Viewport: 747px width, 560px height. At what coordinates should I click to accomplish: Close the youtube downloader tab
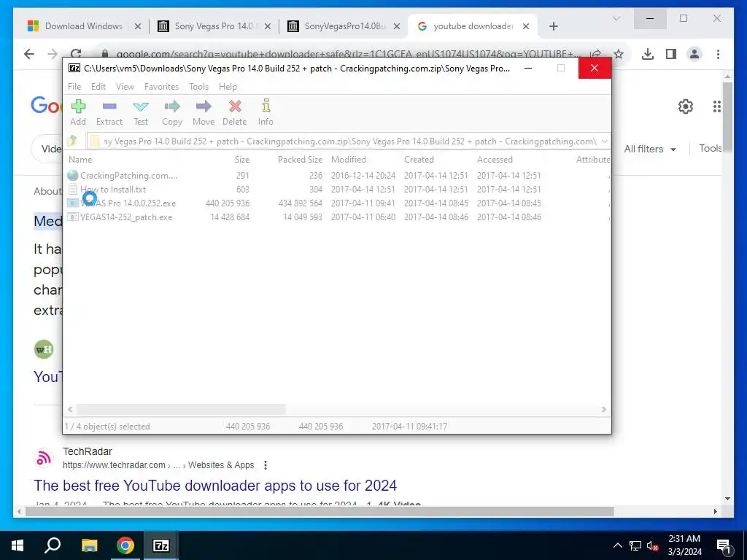pyautogui.click(x=526, y=26)
